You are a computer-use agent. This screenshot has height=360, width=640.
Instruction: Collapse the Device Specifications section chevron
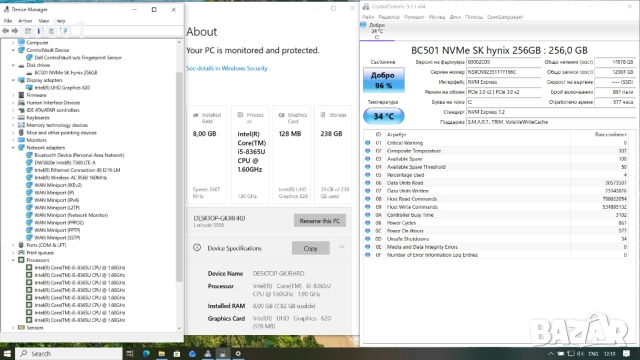tap(342, 247)
